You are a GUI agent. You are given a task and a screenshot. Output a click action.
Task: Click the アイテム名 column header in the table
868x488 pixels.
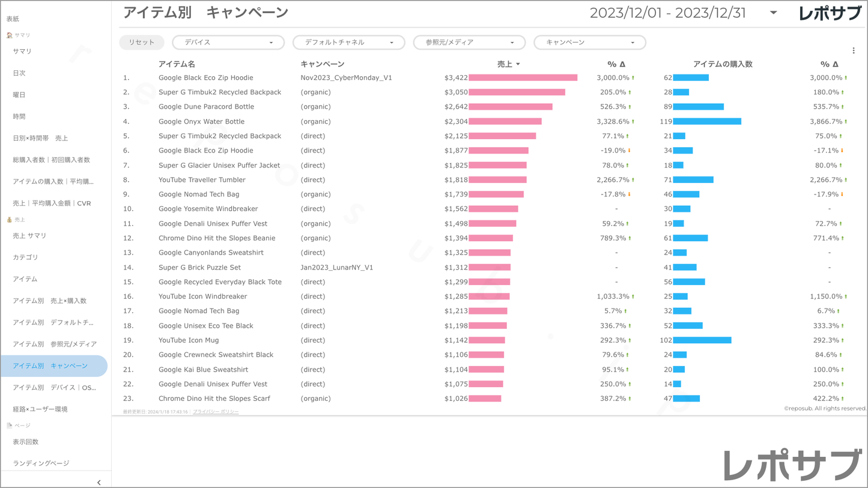tap(177, 64)
